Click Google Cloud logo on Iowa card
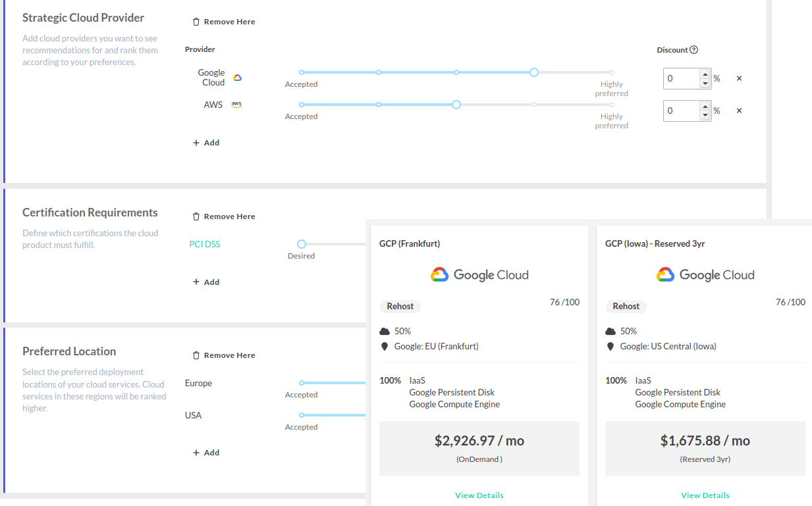The width and height of the screenshot is (812, 506). point(705,275)
